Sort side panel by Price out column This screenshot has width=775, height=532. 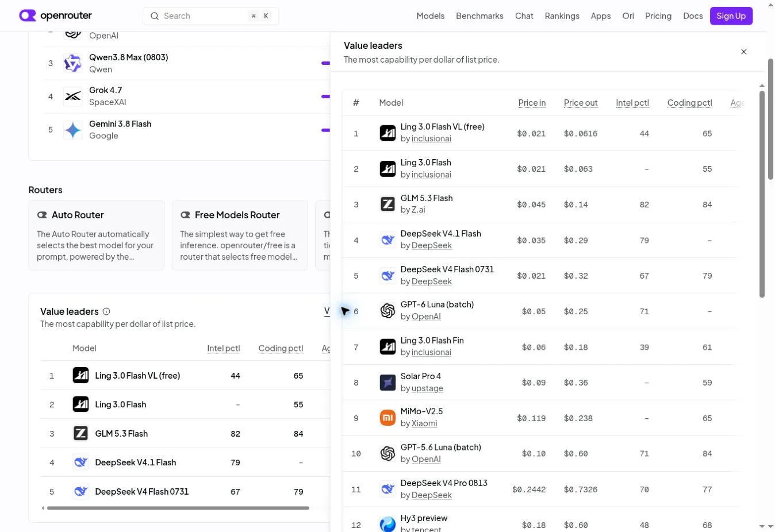581,103
